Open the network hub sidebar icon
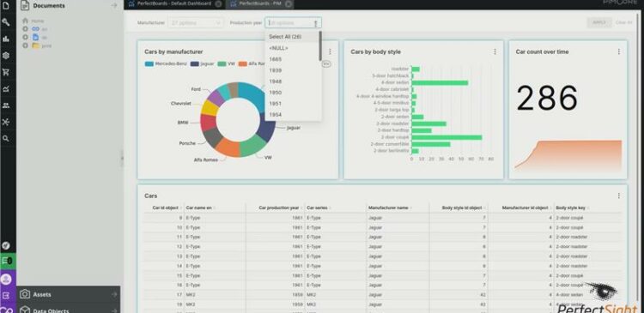The height and width of the screenshot is (313, 644). click(6, 122)
